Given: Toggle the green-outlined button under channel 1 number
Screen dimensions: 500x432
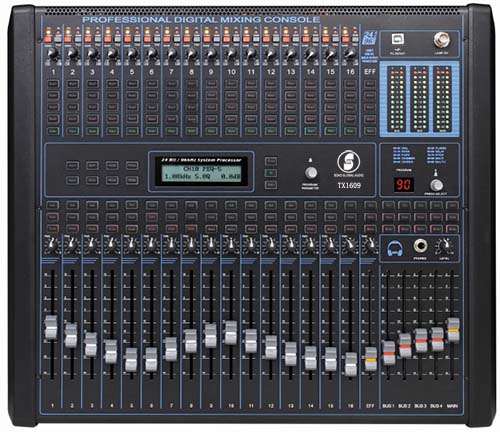Looking at the screenshot, I should 53,131.
